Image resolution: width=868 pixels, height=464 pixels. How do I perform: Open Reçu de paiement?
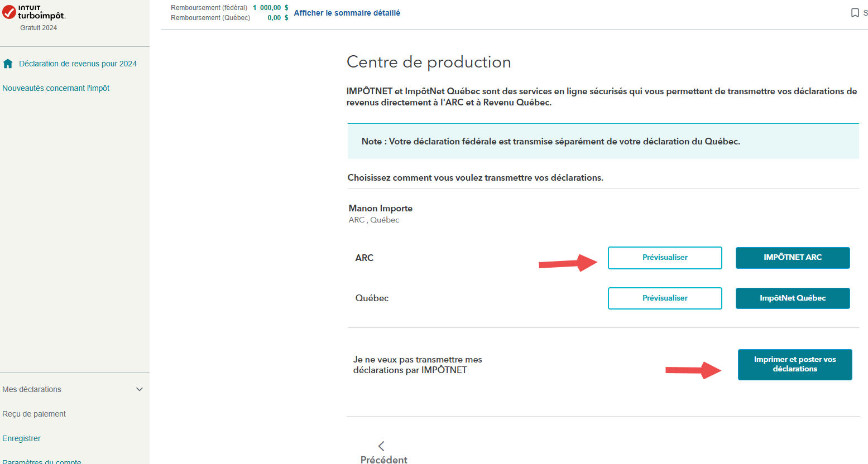[x=34, y=414]
